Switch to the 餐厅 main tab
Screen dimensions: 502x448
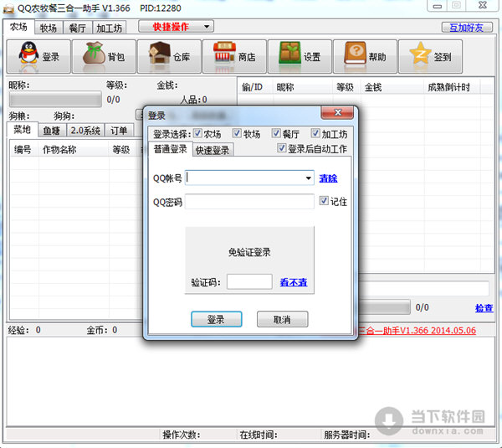pos(78,28)
